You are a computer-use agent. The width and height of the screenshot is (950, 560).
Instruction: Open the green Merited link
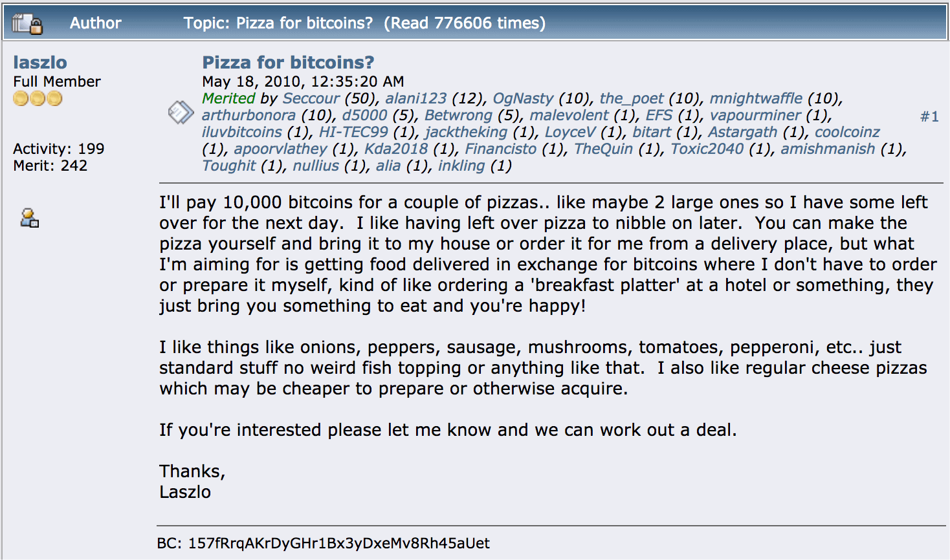(228, 98)
